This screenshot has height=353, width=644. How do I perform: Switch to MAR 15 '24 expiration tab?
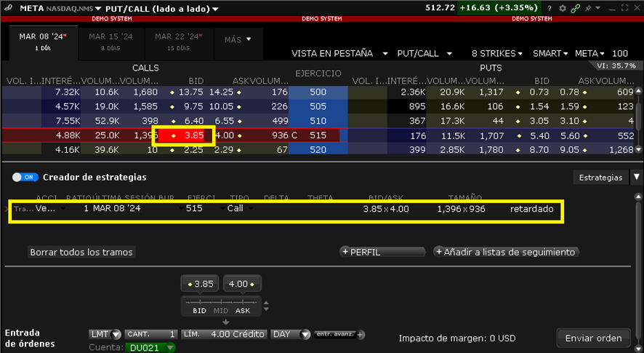point(110,40)
